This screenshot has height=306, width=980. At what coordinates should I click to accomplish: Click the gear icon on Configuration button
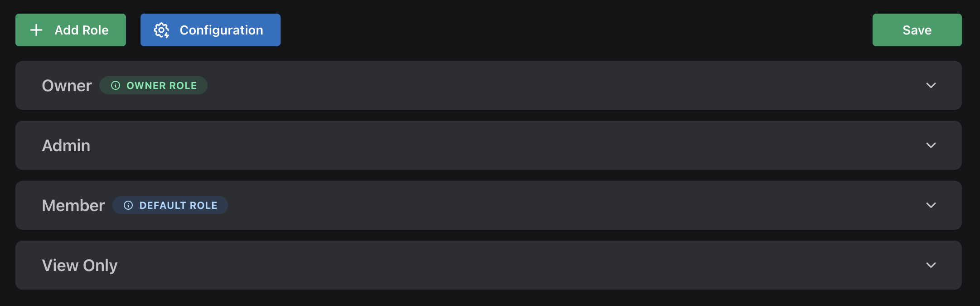point(162,30)
